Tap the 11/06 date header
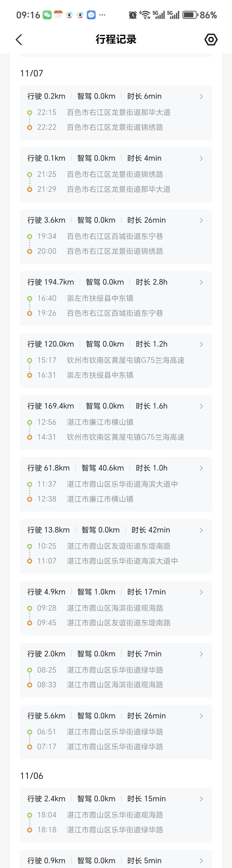 click(32, 776)
